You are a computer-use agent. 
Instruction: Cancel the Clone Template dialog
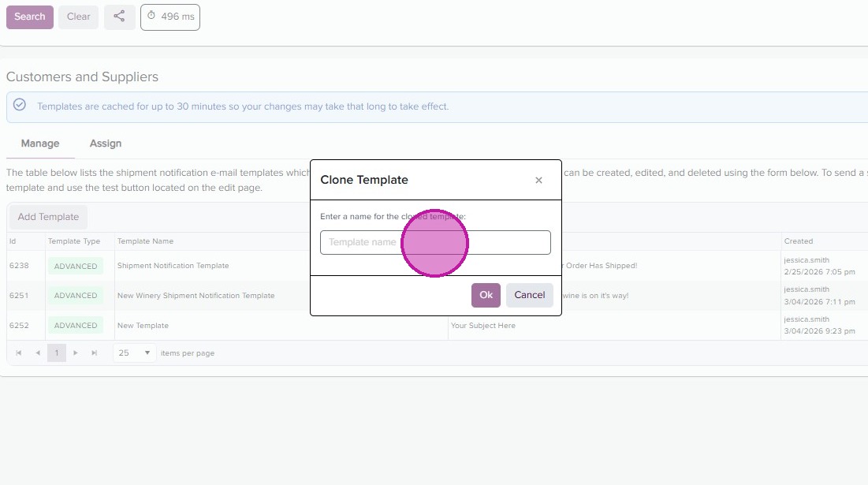[529, 295]
